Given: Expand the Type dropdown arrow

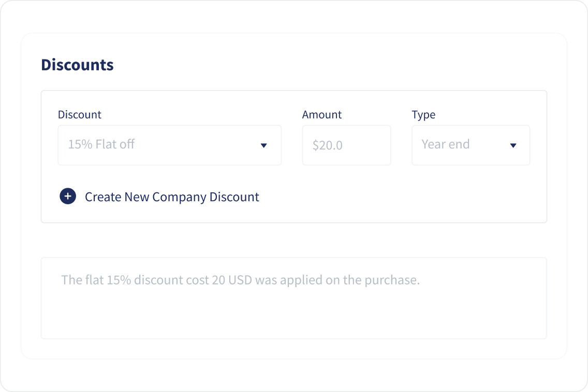Looking at the screenshot, I should (513, 145).
